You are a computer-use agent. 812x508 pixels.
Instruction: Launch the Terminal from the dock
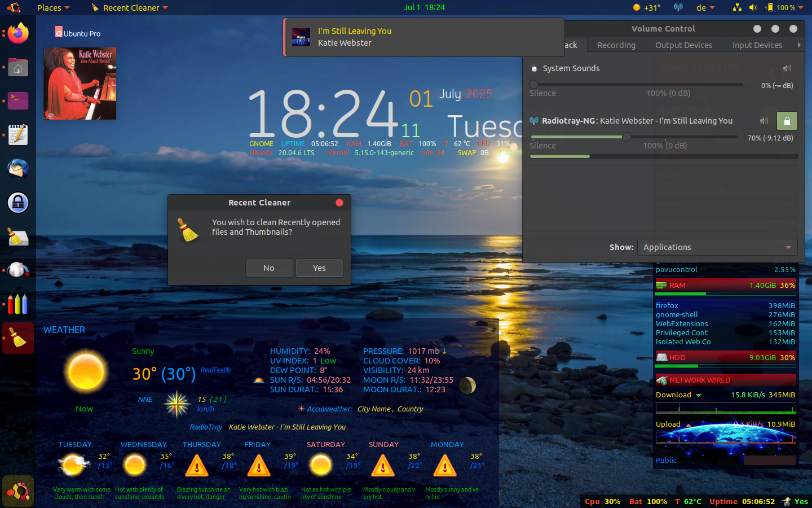click(x=18, y=101)
